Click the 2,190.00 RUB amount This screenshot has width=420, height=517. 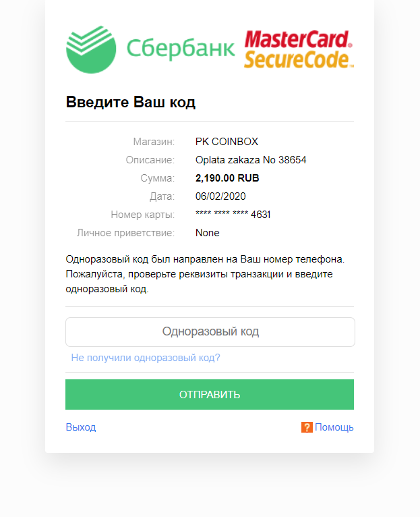227,178
